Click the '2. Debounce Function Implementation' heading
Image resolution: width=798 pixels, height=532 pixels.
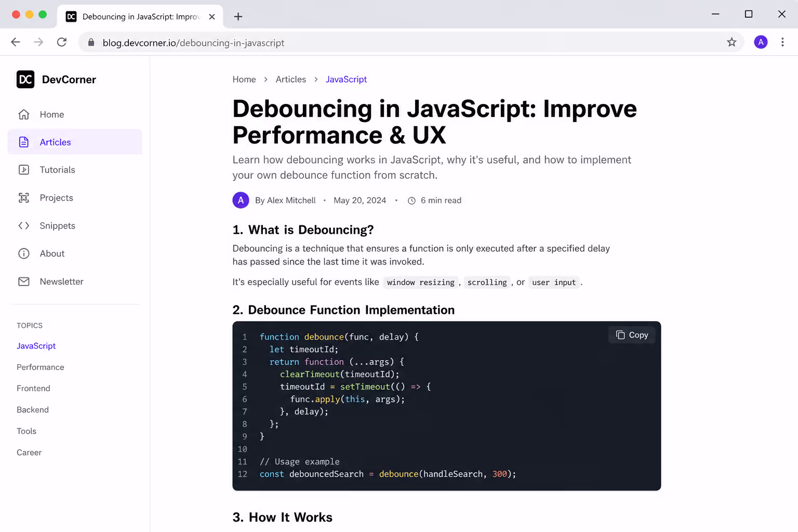pyautogui.click(x=343, y=310)
